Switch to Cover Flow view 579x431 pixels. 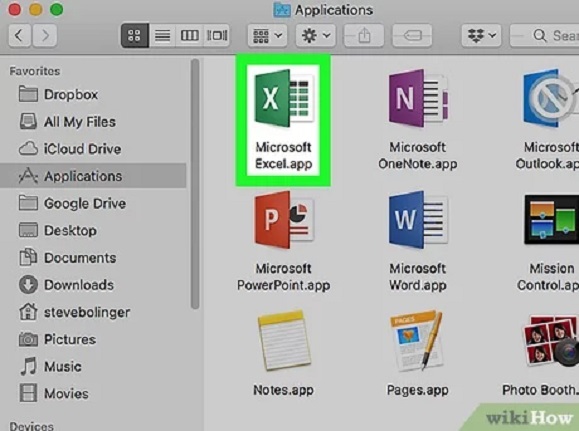coord(217,35)
